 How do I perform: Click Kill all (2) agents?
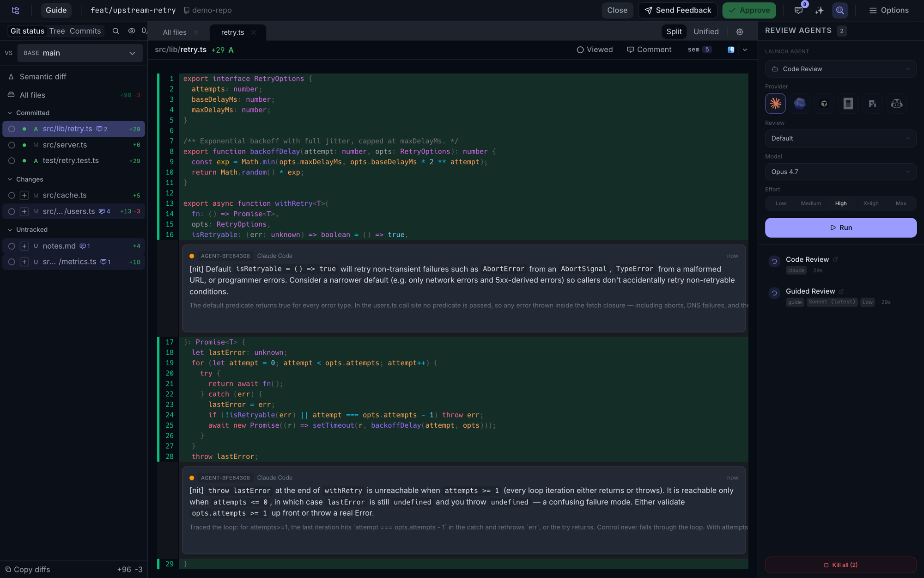point(841,565)
